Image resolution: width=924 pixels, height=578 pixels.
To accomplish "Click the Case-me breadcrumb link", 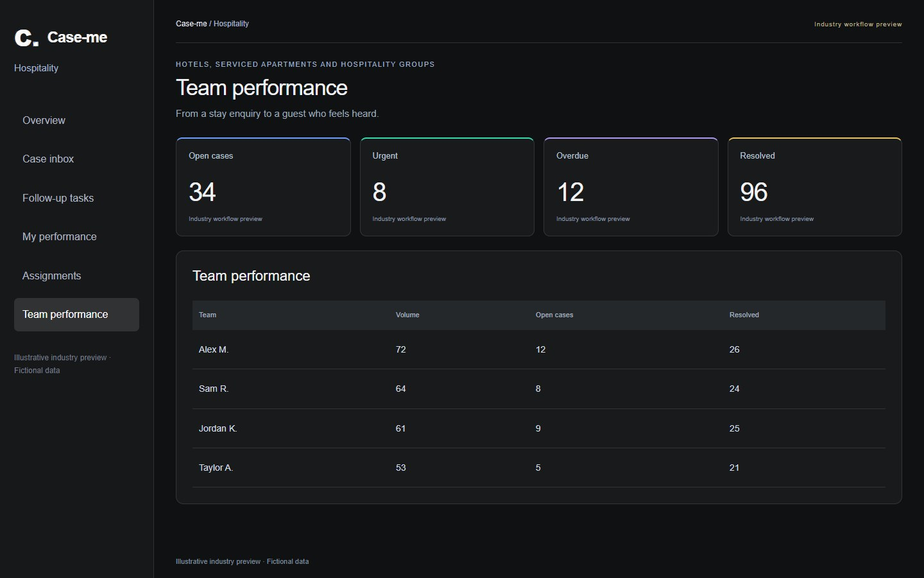I will point(191,24).
